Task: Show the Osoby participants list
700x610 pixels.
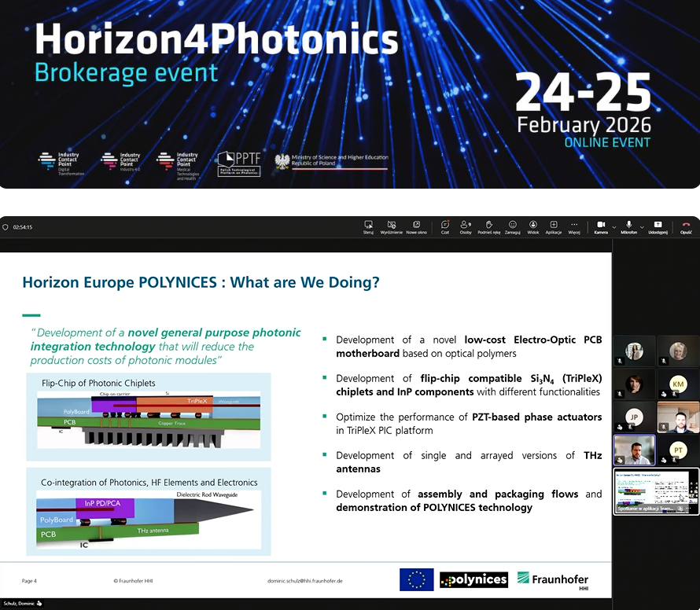Action: [466, 226]
